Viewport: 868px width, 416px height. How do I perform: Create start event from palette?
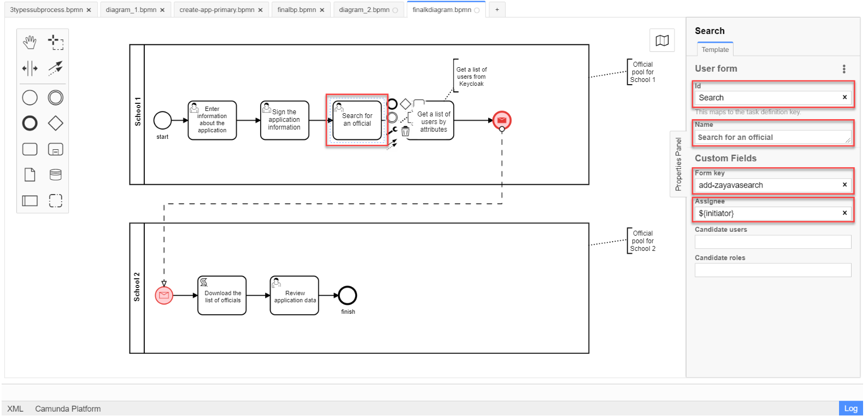[30, 98]
